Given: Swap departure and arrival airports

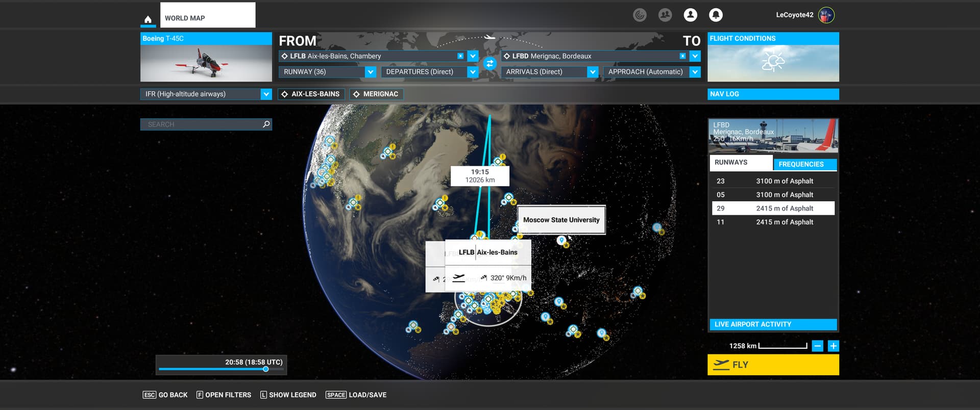Looking at the screenshot, I should coord(489,64).
